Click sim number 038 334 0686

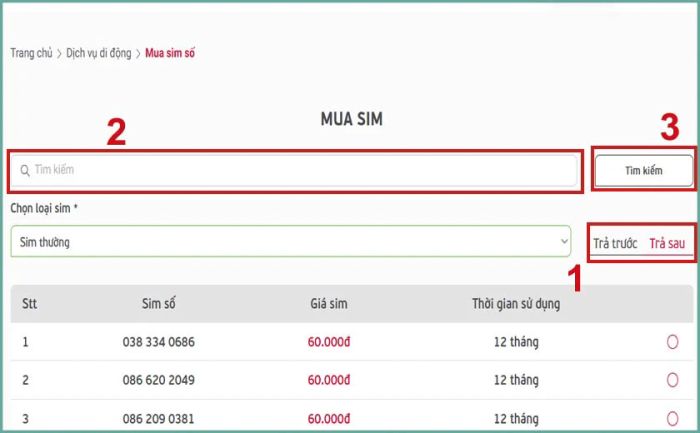(158, 342)
